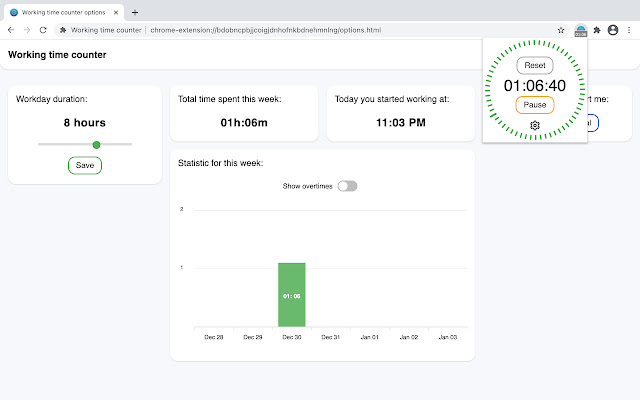Toggle the Show overtimes switch

click(x=347, y=186)
